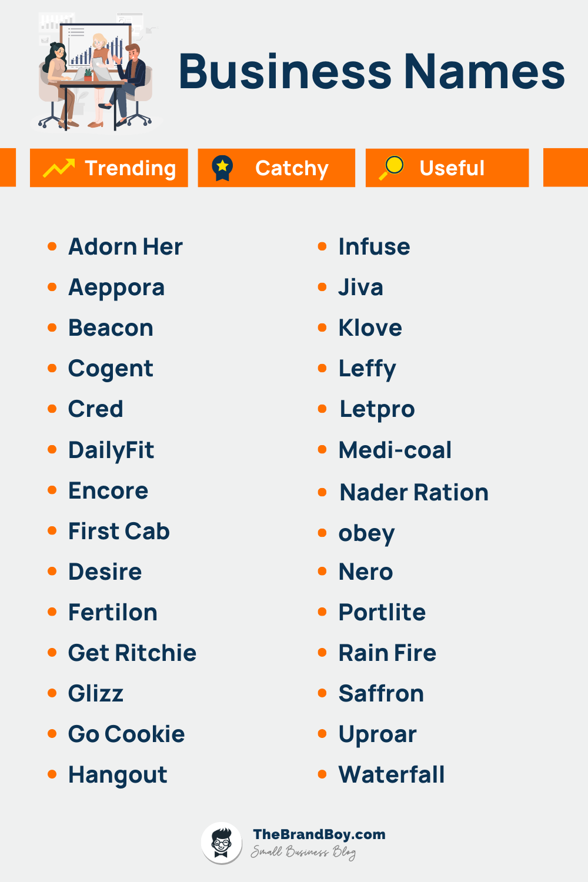Click the orange bullet beside Jiva
Viewport: 588px width, 882px height.
click(x=322, y=287)
